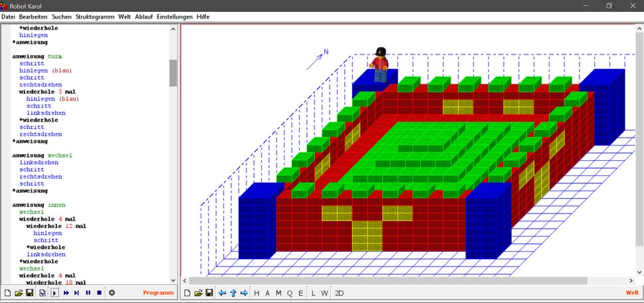The image size is (644, 303).
Task: Stop the program execution
Action: pyautogui.click(x=99, y=292)
